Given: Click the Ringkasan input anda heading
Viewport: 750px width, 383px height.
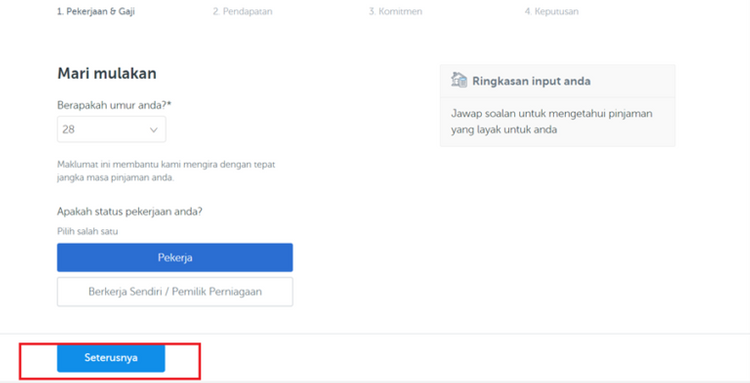Looking at the screenshot, I should tap(531, 81).
